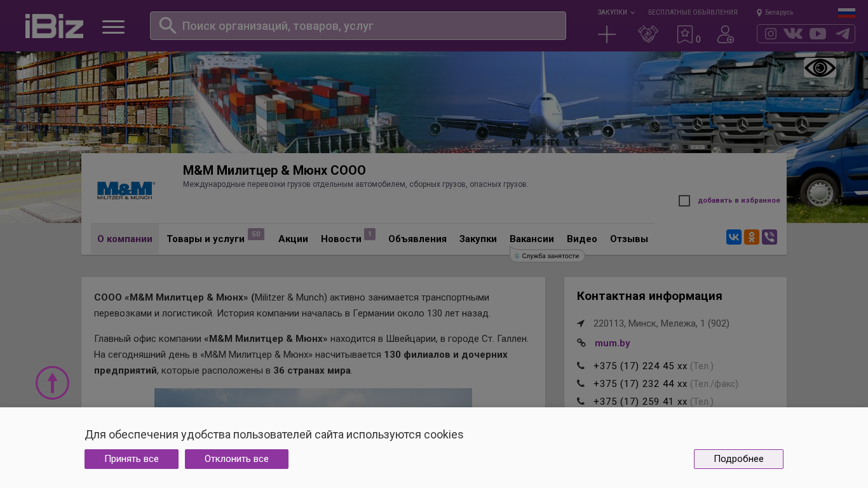Open the hamburger menu
This screenshot has height=488, width=868.
(114, 27)
